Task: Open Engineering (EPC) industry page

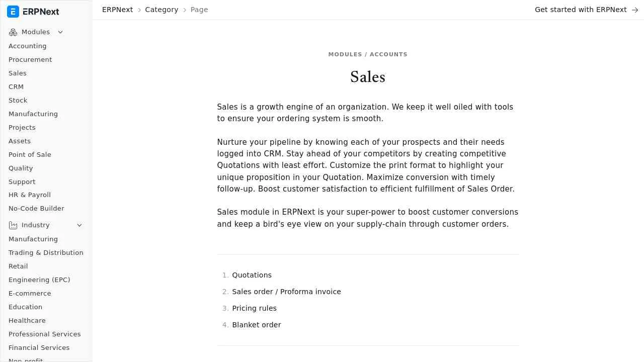Action: (39, 280)
